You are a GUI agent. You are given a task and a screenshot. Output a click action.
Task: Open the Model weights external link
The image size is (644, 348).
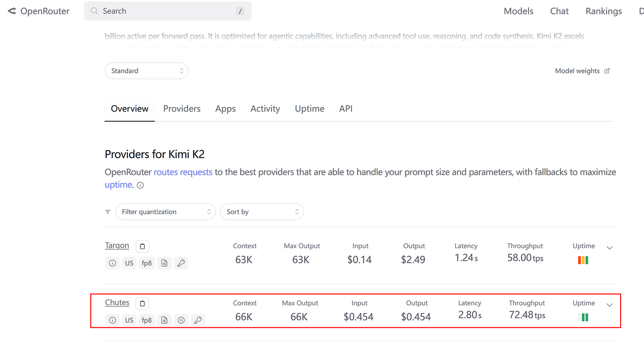pos(582,71)
